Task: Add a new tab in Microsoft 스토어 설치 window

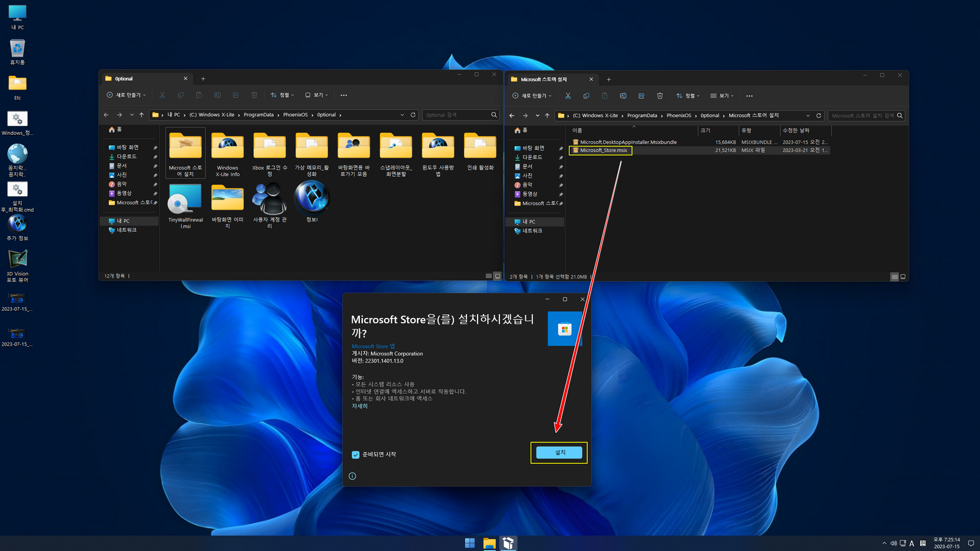Action: pyautogui.click(x=609, y=79)
